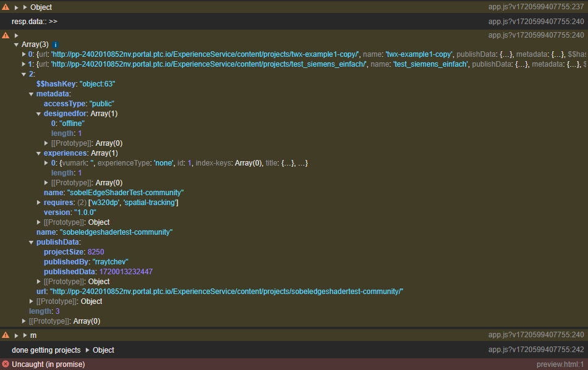Click the warning icon beside the m entry
Screen dimensions: 588x370
(6, 335)
